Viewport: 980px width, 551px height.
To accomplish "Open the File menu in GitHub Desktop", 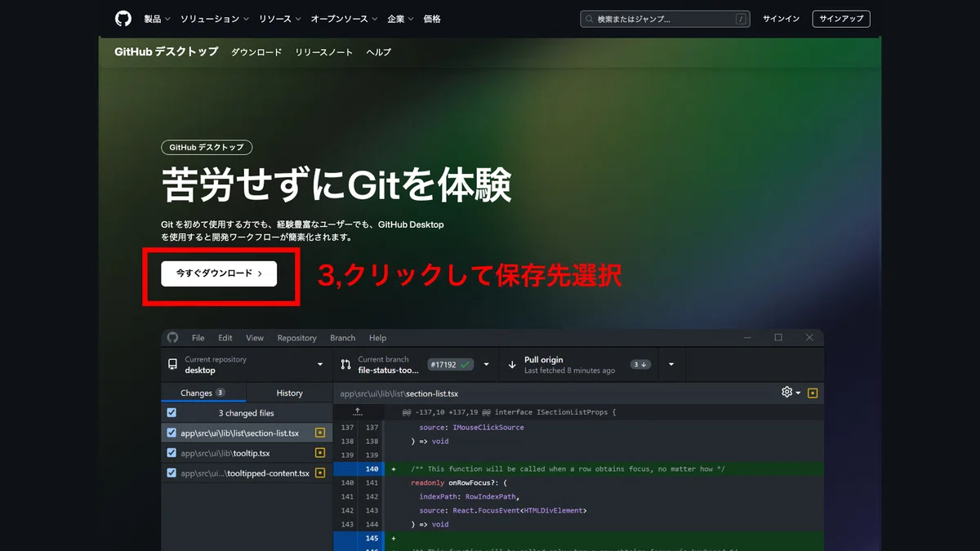I will tap(198, 338).
